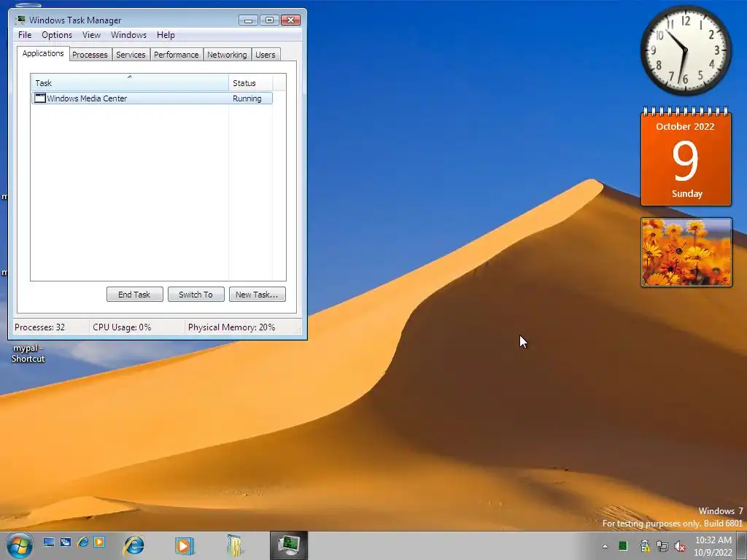The image size is (747, 560).
Task: Maximize the Task Manager window
Action: pos(269,20)
